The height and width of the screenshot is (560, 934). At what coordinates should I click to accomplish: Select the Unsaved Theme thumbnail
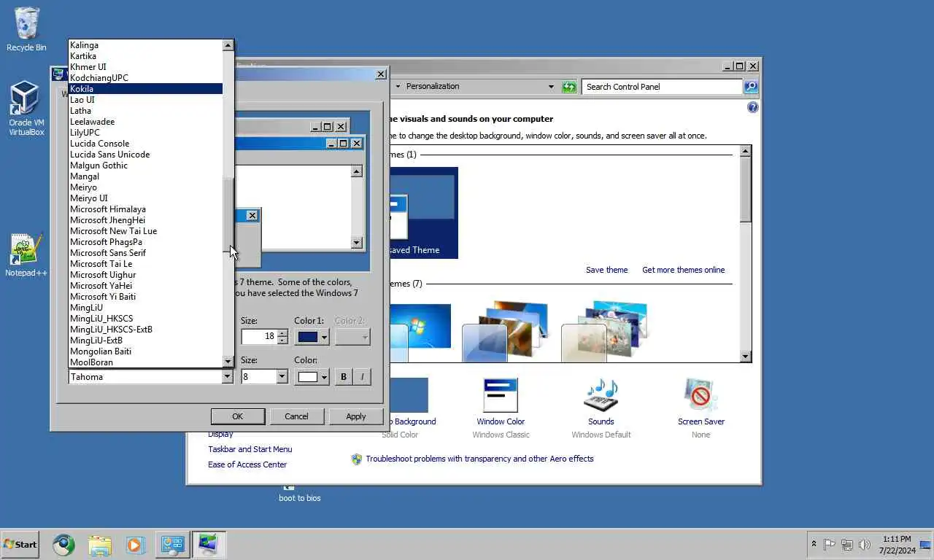point(423,213)
